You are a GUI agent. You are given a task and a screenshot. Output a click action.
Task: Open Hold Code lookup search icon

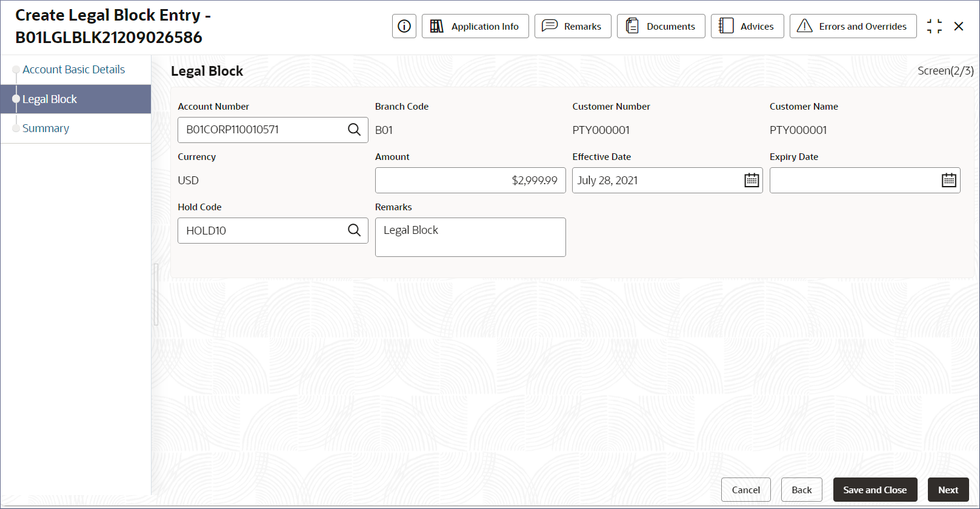pyautogui.click(x=354, y=230)
